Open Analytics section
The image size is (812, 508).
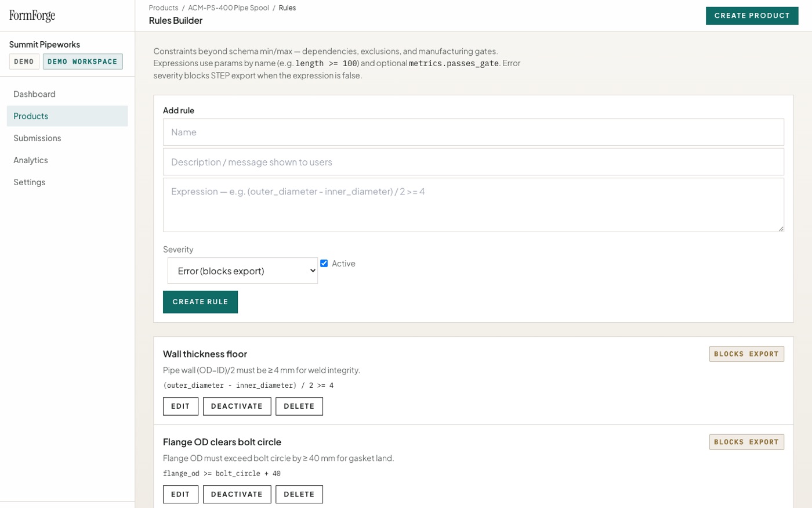pos(67,160)
